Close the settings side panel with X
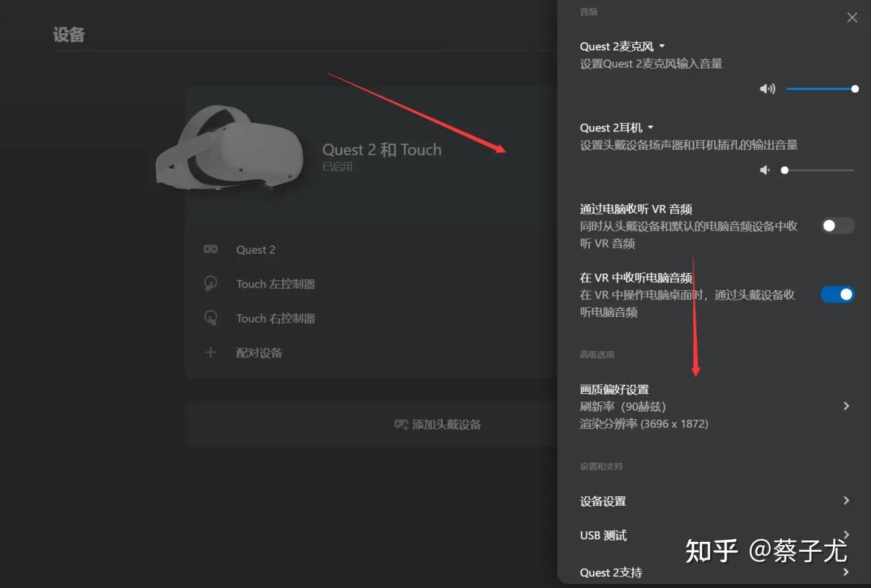The image size is (871, 588). tap(853, 18)
